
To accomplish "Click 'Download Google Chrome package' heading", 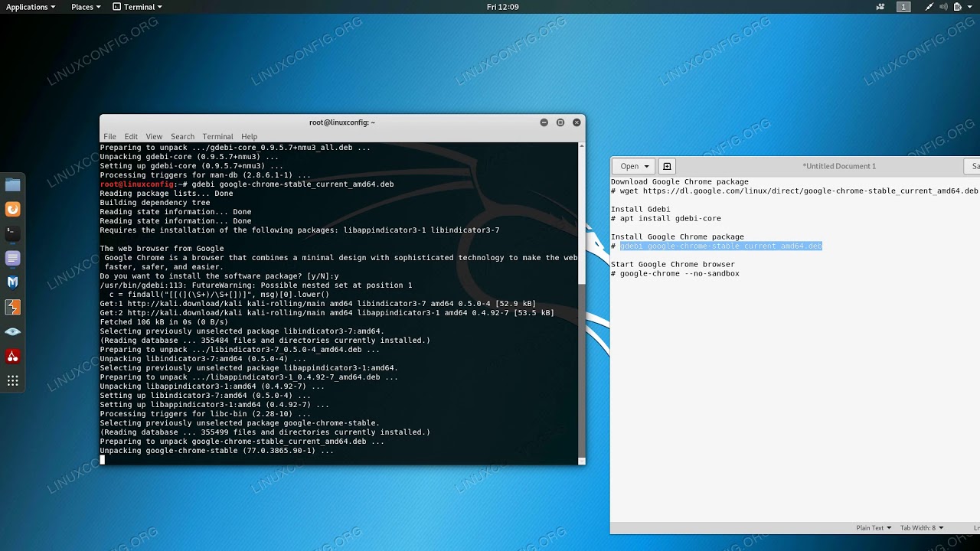I will point(680,182).
